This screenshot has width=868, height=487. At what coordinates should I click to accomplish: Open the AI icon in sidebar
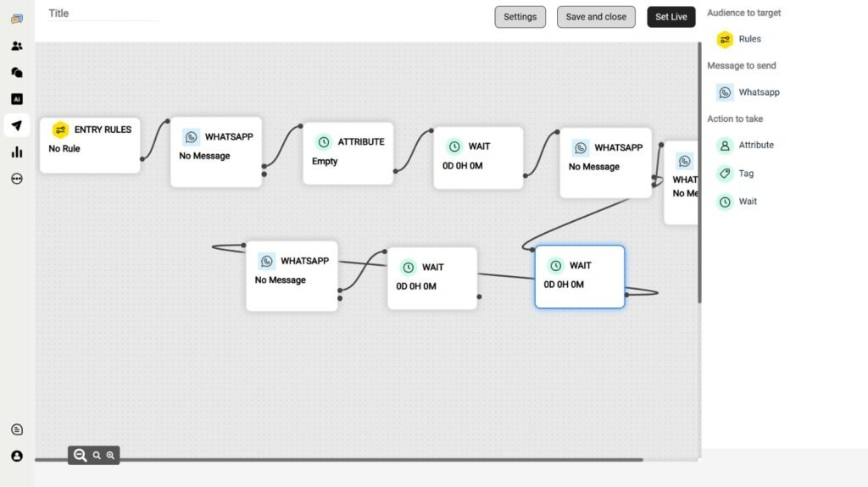[x=17, y=99]
